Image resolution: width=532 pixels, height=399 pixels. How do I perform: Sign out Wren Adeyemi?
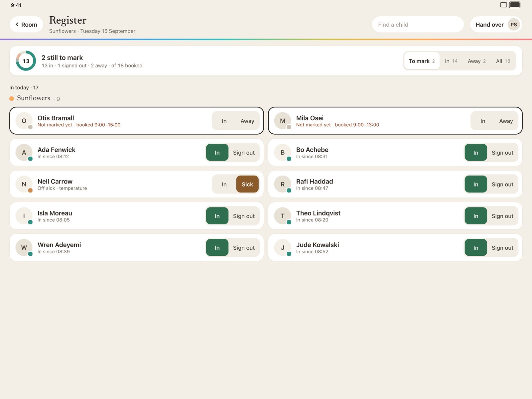[244, 248]
